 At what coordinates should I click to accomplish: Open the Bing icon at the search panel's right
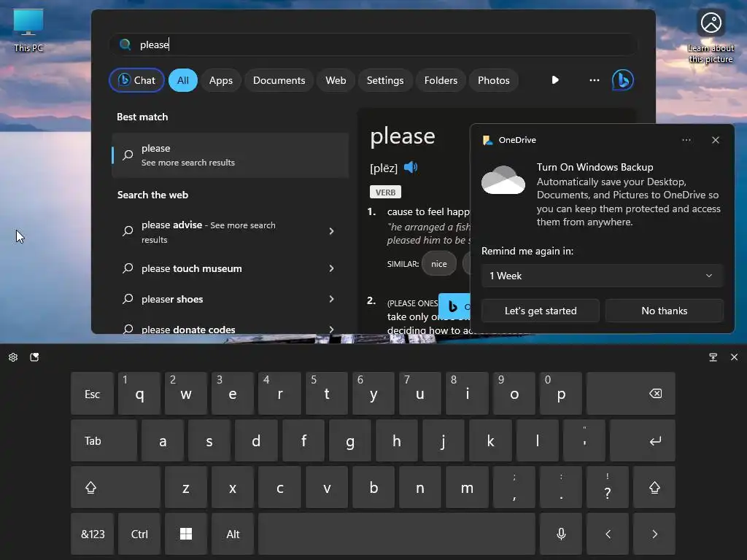tap(623, 80)
